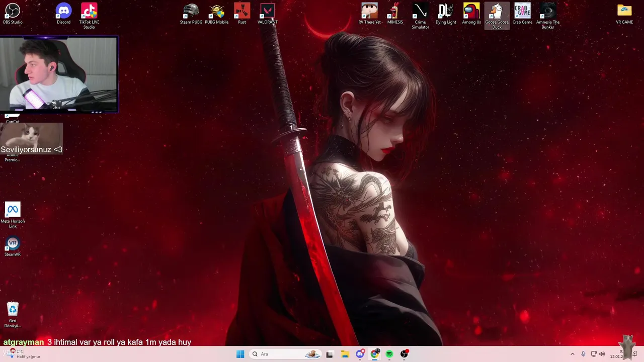Open Spotify from the taskbar
Image resolution: width=644 pixels, height=362 pixels.
(389, 354)
